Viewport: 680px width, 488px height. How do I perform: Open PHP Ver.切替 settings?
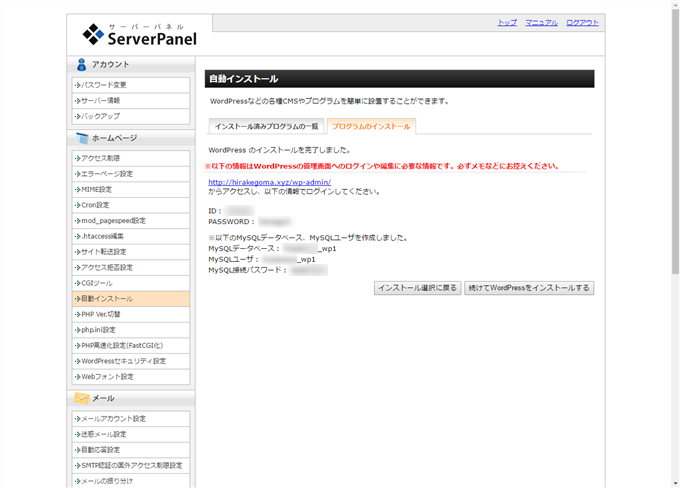(x=101, y=314)
